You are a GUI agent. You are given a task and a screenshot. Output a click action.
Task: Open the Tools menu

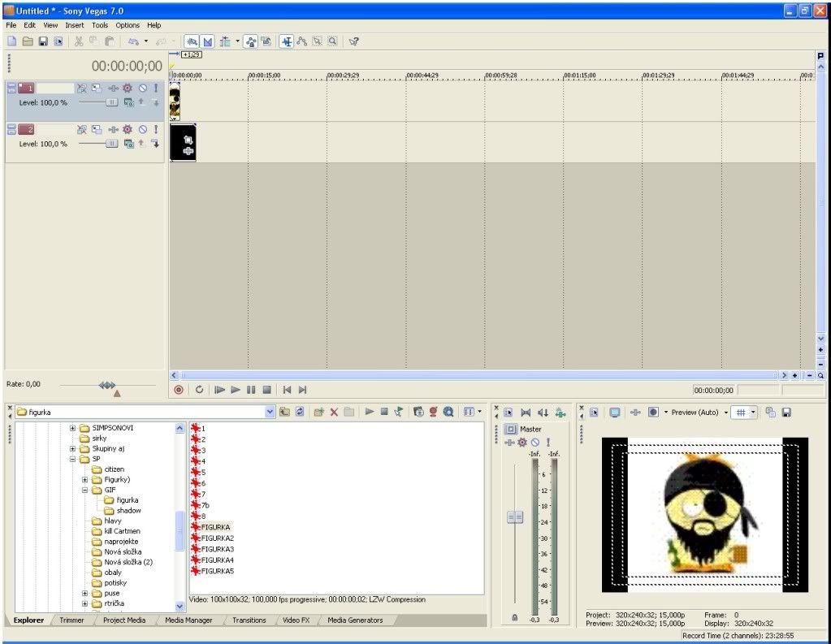(100, 25)
